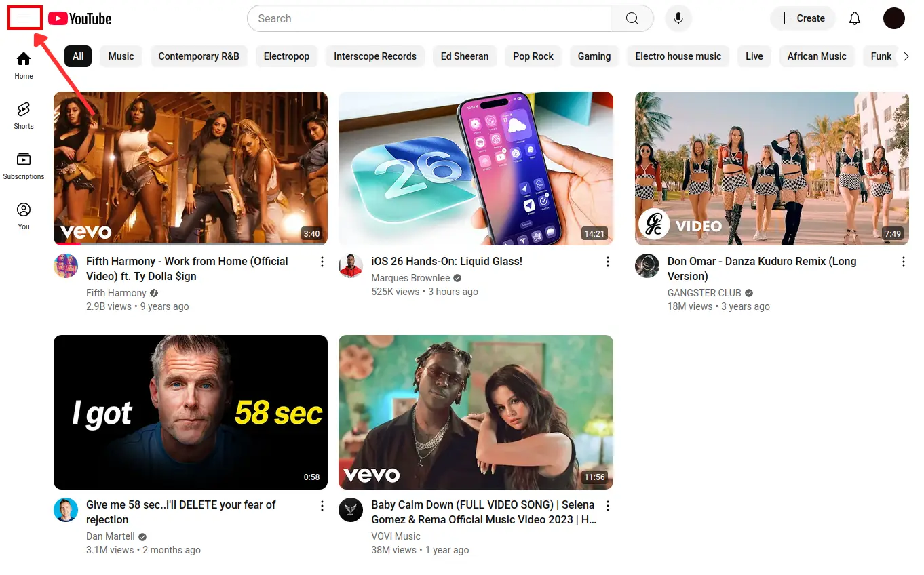Open the account avatar menu
This screenshot has height=575, width=924.
click(894, 19)
